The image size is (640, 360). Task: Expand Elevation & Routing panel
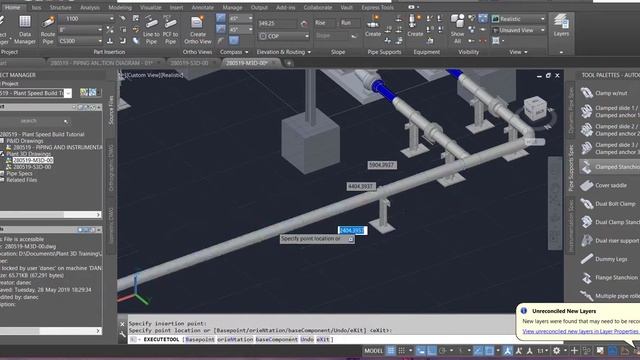[284, 52]
